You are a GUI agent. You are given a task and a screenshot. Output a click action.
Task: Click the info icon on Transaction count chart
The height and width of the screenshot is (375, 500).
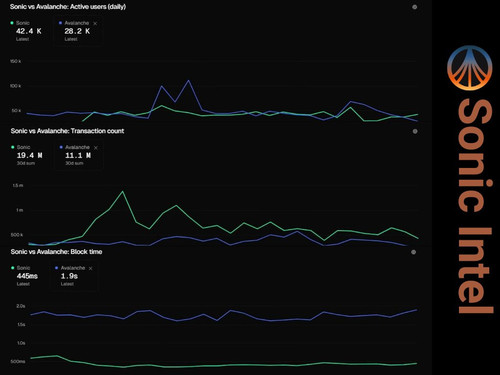[x=415, y=131]
